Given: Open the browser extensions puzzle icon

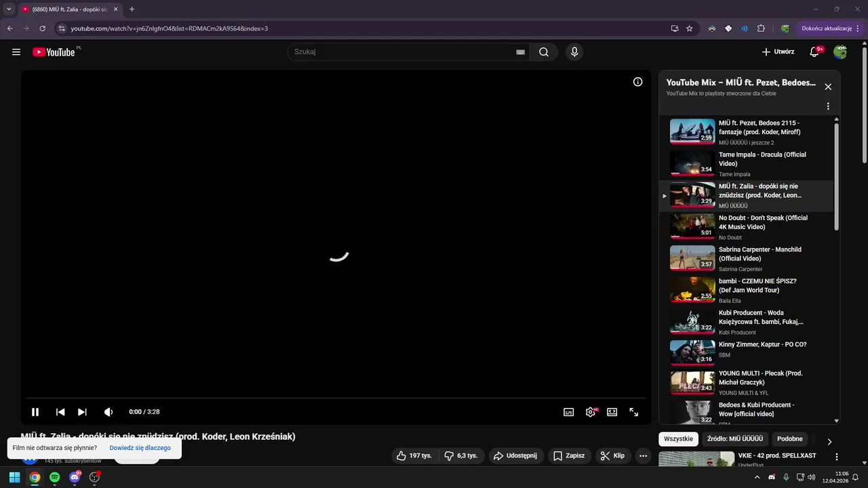Looking at the screenshot, I should pos(761,28).
